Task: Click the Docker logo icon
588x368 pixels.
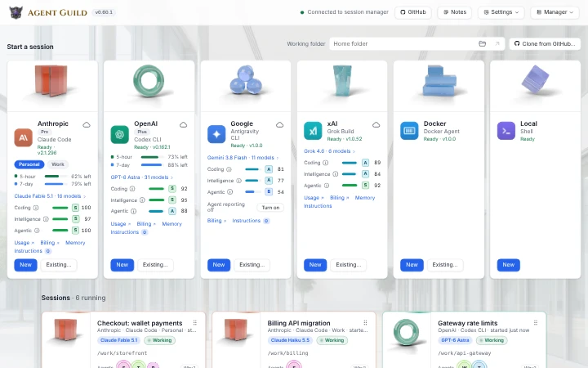Action: coord(409,131)
